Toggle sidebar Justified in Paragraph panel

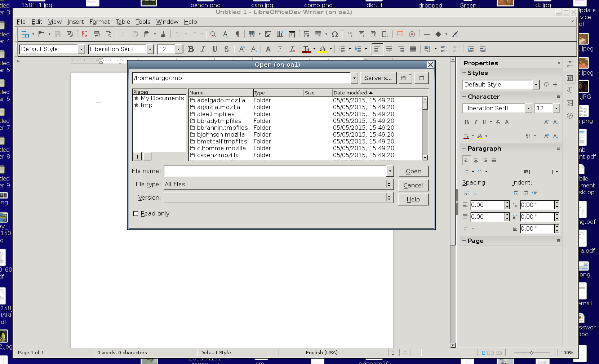[x=494, y=160]
